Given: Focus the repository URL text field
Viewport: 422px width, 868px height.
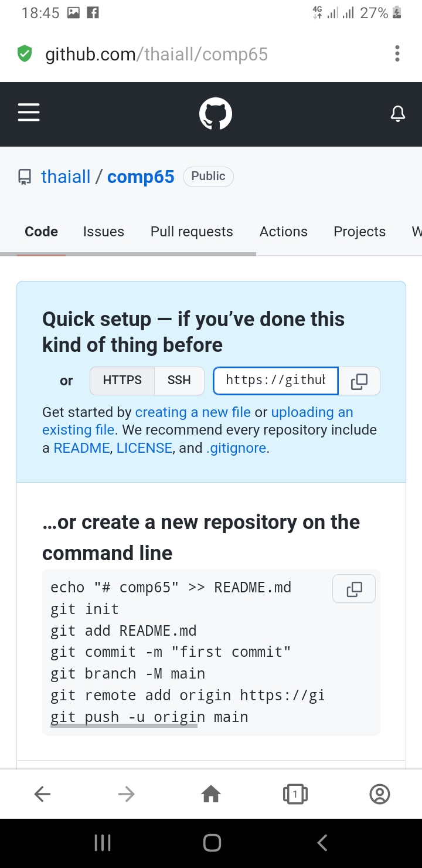Looking at the screenshot, I should (x=275, y=381).
